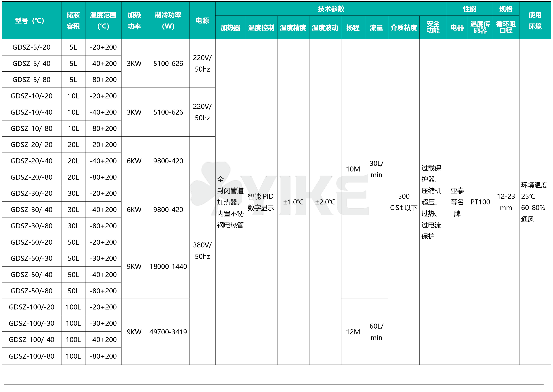Click the 循环咀口径 header cell

506,27
